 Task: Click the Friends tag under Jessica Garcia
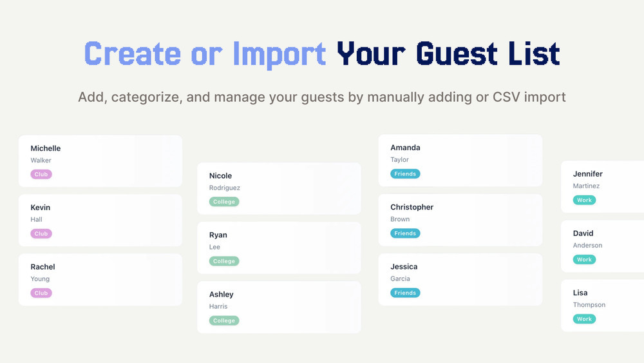(x=405, y=293)
